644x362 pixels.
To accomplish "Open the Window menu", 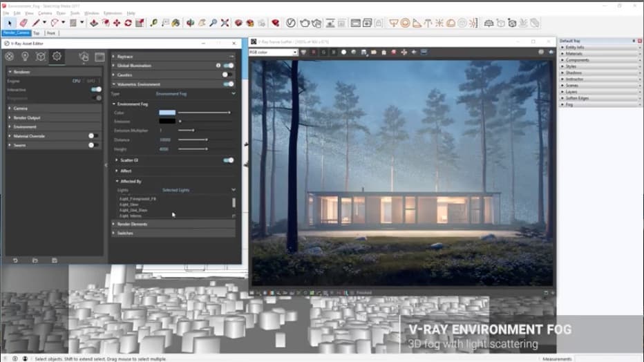I will pos(92,13).
